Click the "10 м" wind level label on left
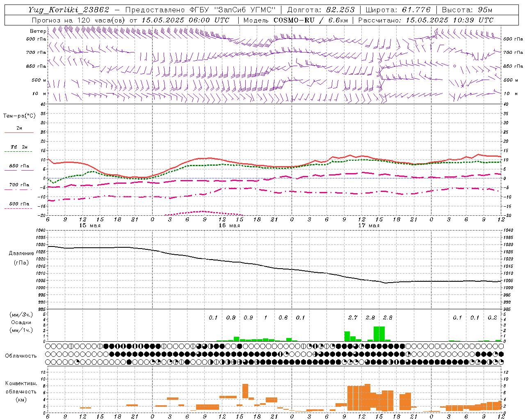 coord(39,94)
